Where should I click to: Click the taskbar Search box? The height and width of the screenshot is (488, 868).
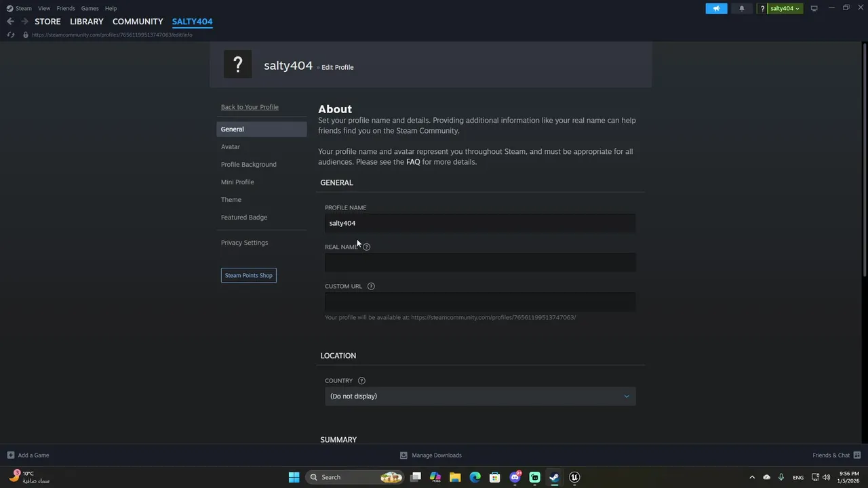pyautogui.click(x=355, y=477)
